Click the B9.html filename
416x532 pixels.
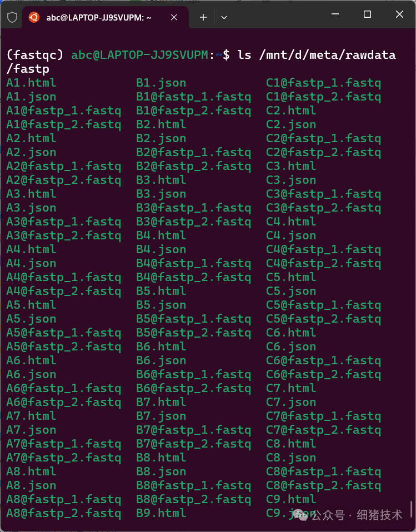click(161, 513)
